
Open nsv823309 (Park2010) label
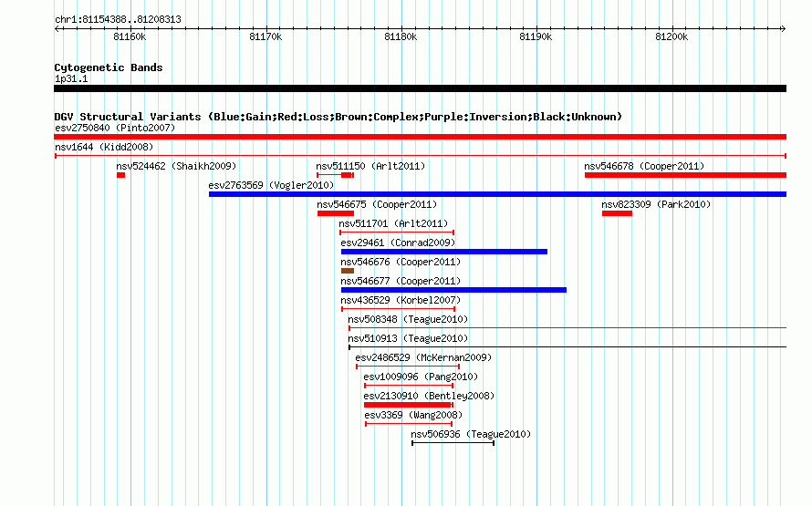(x=656, y=204)
